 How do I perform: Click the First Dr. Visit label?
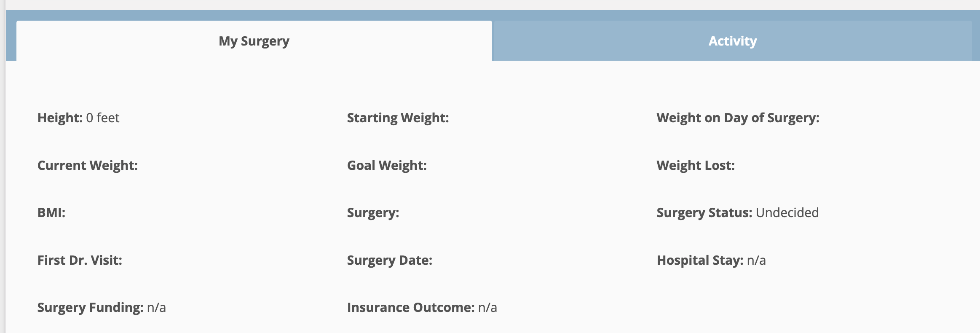(x=80, y=260)
